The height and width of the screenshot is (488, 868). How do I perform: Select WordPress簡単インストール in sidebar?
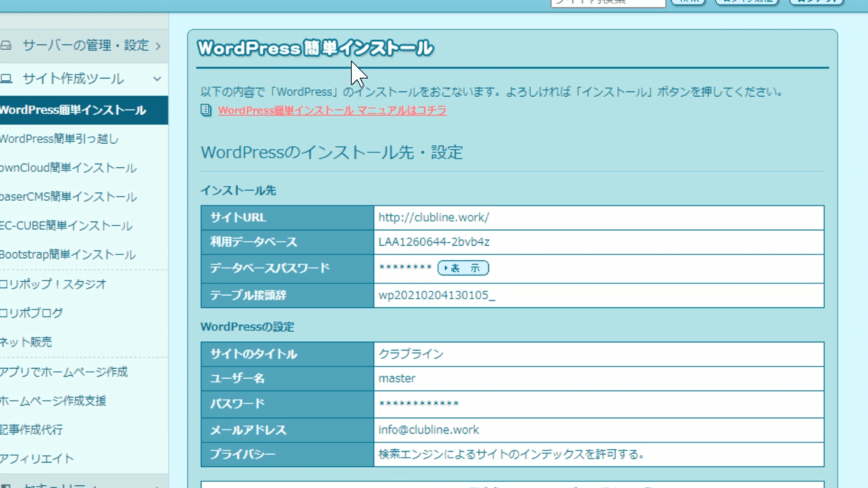pos(84,110)
